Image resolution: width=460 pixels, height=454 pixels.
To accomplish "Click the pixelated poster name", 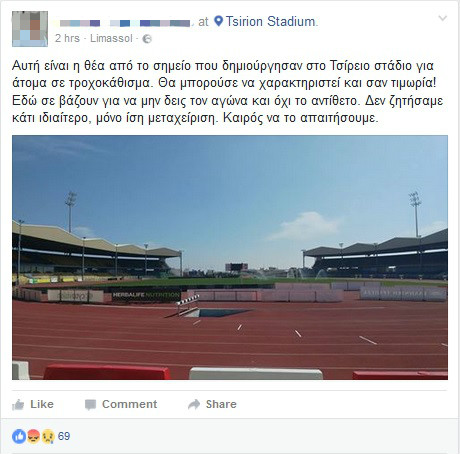I will (125, 23).
